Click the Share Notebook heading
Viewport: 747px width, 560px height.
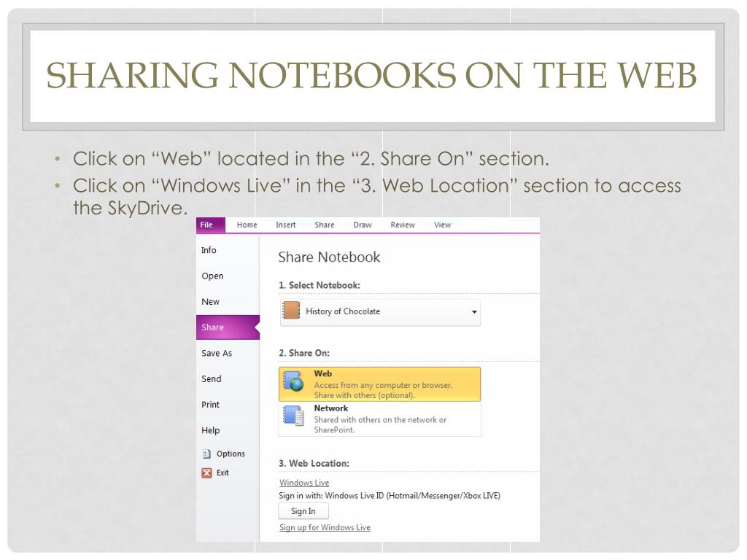[329, 257]
